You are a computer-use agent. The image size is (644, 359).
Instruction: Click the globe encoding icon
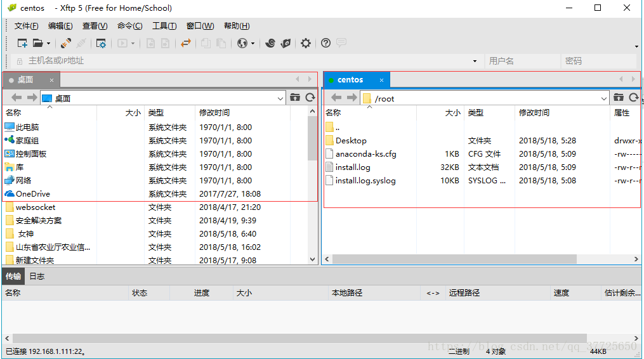[242, 42]
